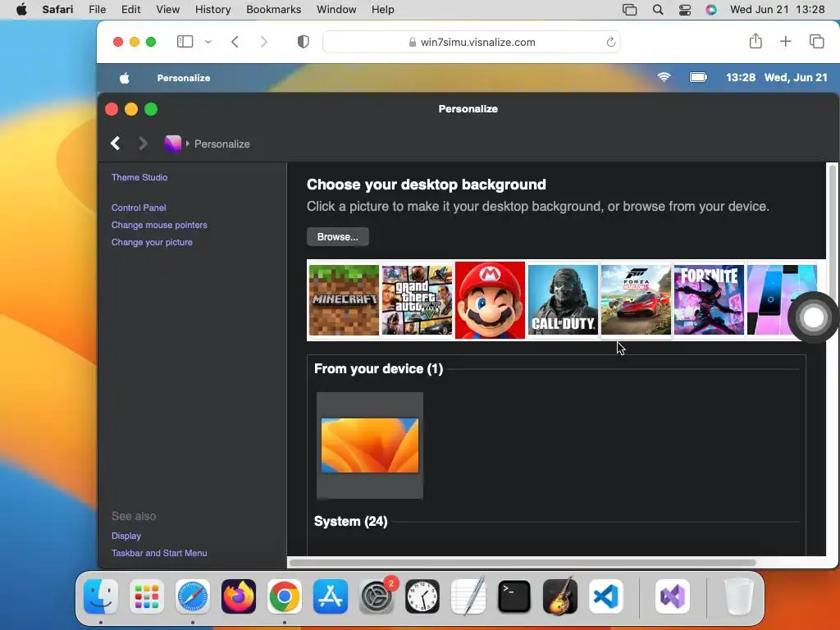Select the orange device wallpaper thumbnail
840x630 pixels.
370,445
